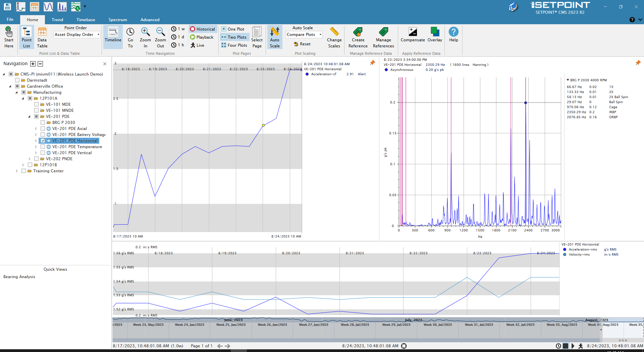Open the Data Table
Viewport: 644px width, 352px height.
(x=42, y=37)
